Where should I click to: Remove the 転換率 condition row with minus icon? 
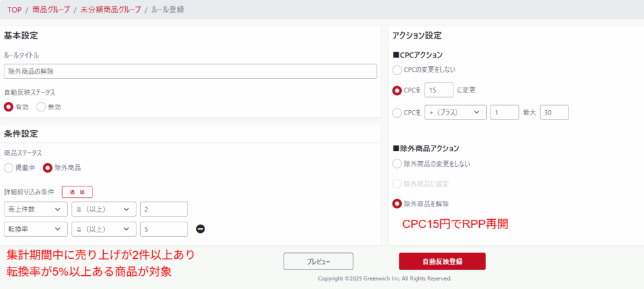200,229
